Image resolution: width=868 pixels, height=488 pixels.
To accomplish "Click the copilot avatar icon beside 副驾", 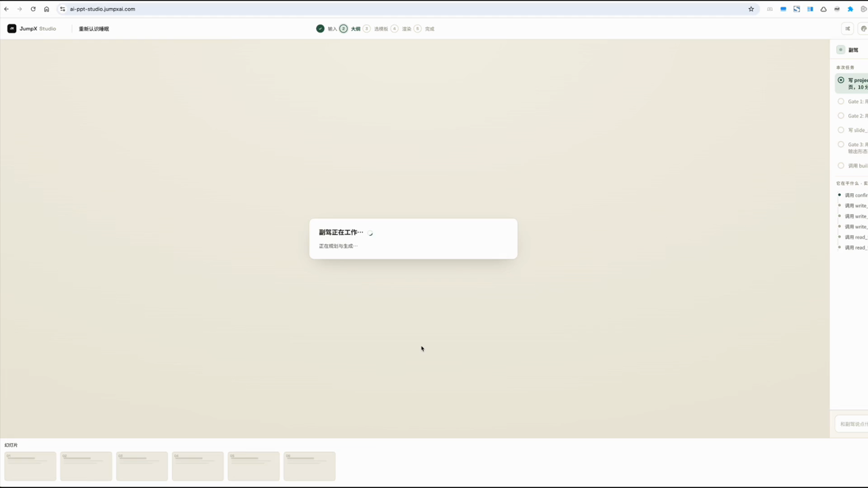I will click(x=841, y=49).
